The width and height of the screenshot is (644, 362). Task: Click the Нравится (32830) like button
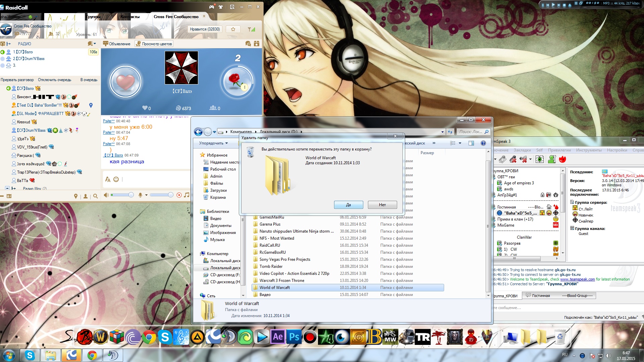(205, 29)
